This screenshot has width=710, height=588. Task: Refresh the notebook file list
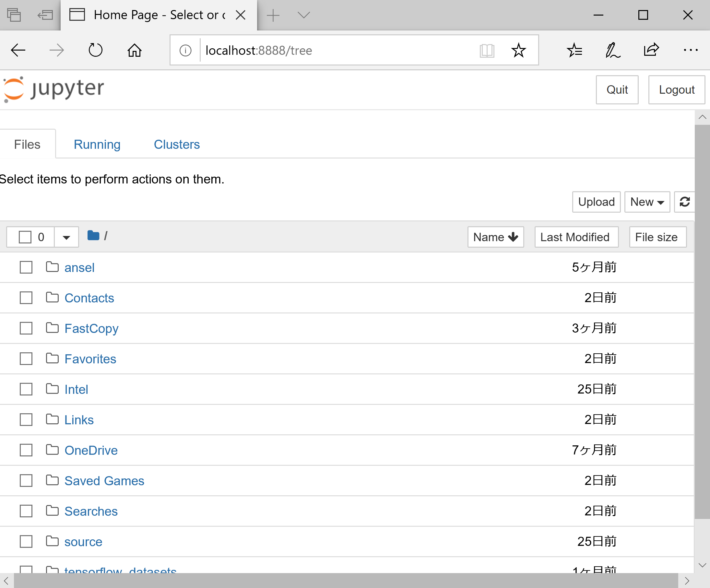[684, 202]
